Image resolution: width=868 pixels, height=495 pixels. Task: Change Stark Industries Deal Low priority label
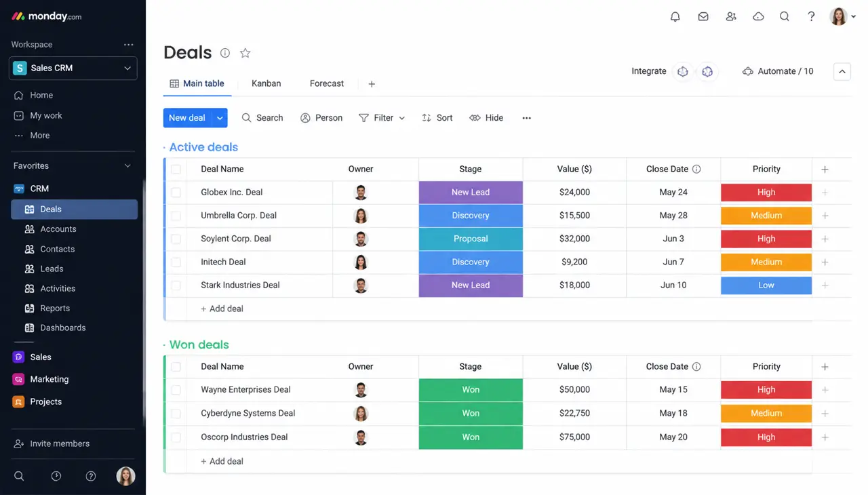point(766,285)
